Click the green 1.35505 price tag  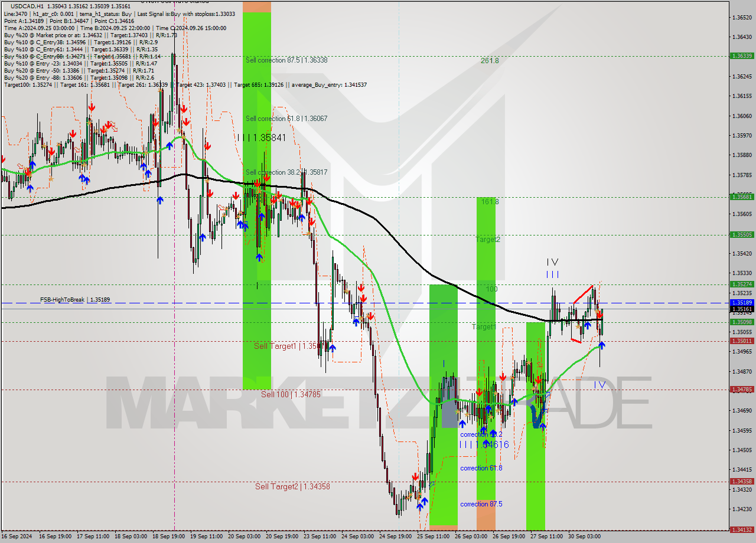(x=742, y=234)
